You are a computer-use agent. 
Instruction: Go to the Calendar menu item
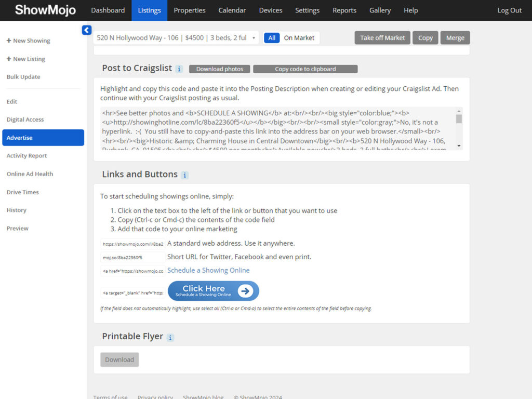click(232, 10)
